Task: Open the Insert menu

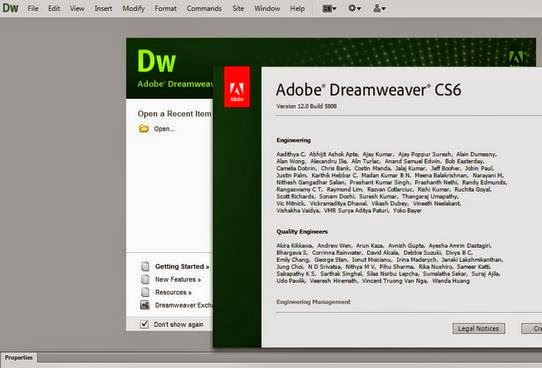Action: point(103,8)
